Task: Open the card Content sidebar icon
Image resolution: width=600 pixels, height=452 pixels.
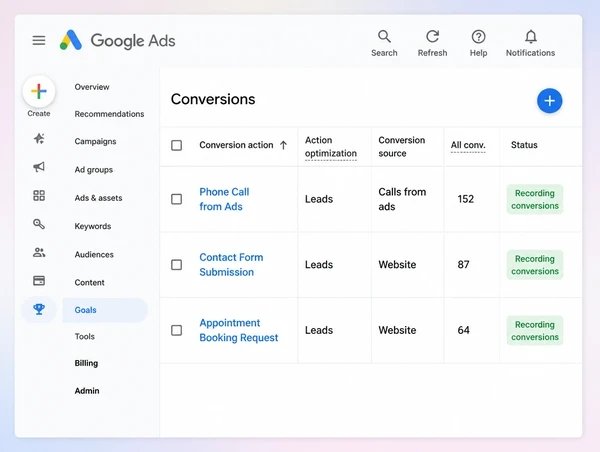Action: 39,281
